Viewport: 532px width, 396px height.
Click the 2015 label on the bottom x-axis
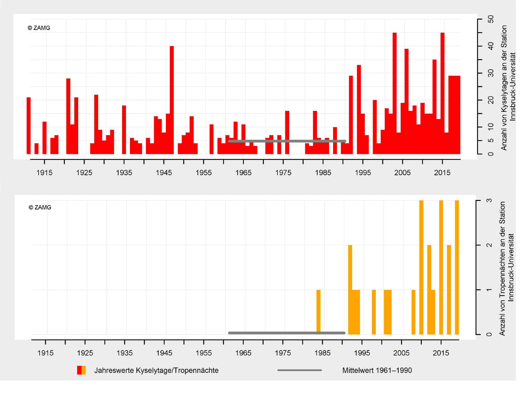[441, 353]
